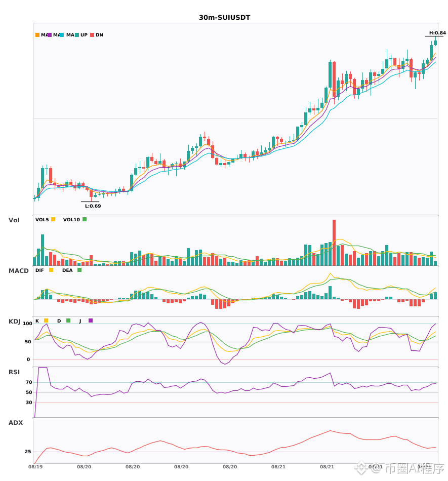This screenshot has height=481, width=448.
Task: Click the DEA legend text
Action: (67, 270)
